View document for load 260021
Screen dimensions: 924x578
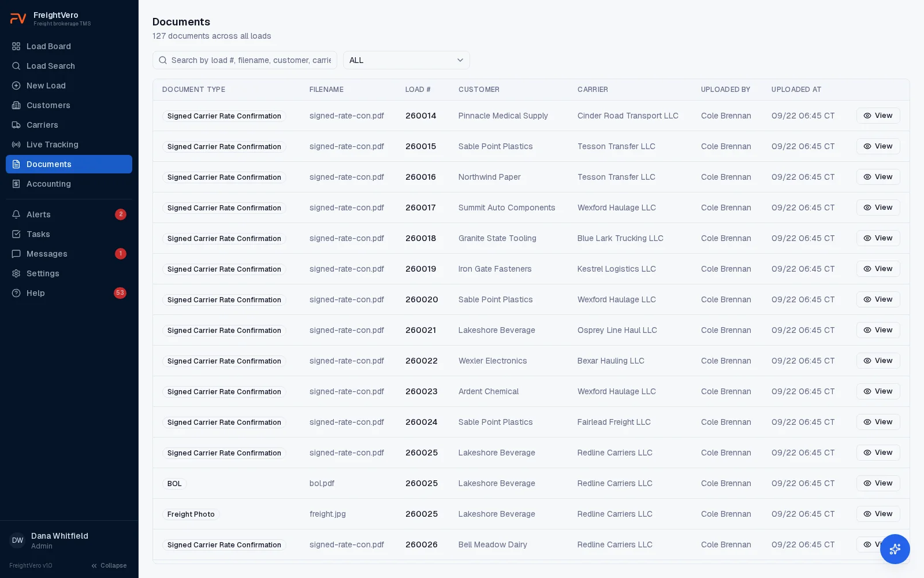point(878,330)
